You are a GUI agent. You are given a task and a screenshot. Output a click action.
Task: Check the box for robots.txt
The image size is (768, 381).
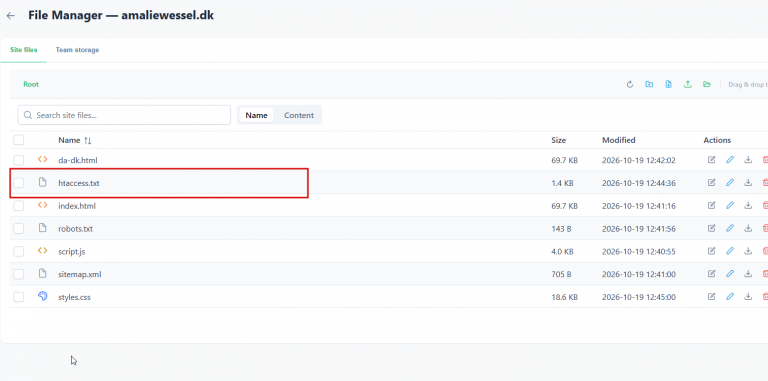[19, 229]
